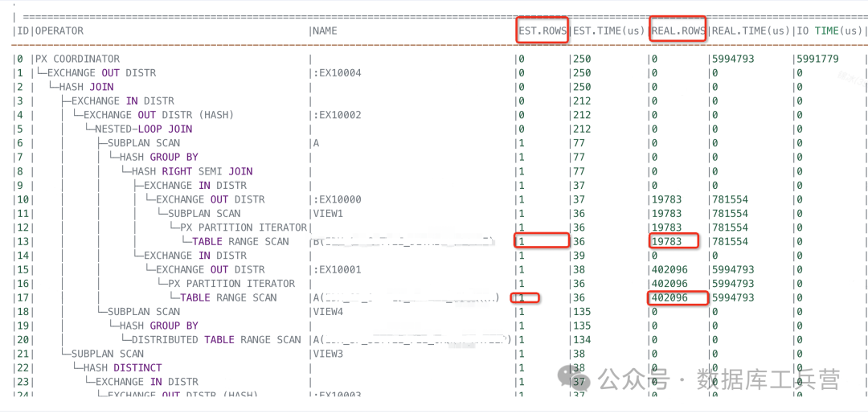Viewport: 868px width, 414px height.
Task: Select EXCHANGE IN DISTR operator in row 3
Action: (x=123, y=100)
